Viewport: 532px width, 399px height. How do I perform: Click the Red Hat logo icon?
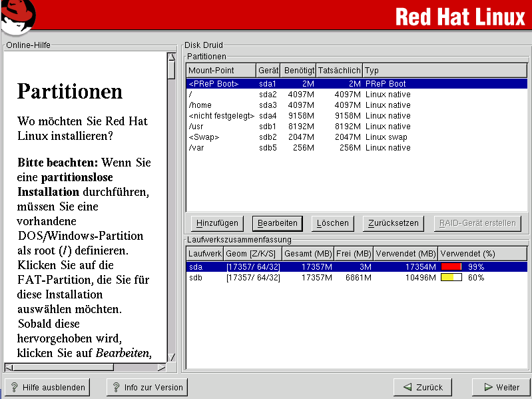(18, 17)
